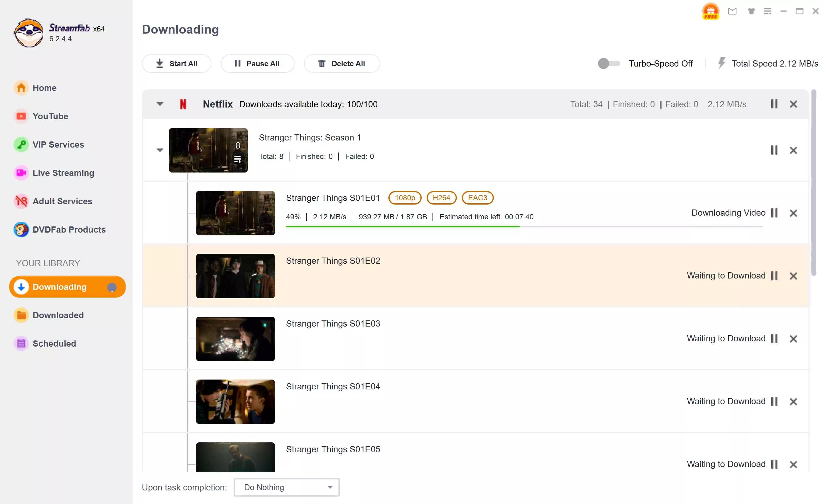Click the shirt skin theme icon
828x504 pixels.
pyautogui.click(x=751, y=11)
